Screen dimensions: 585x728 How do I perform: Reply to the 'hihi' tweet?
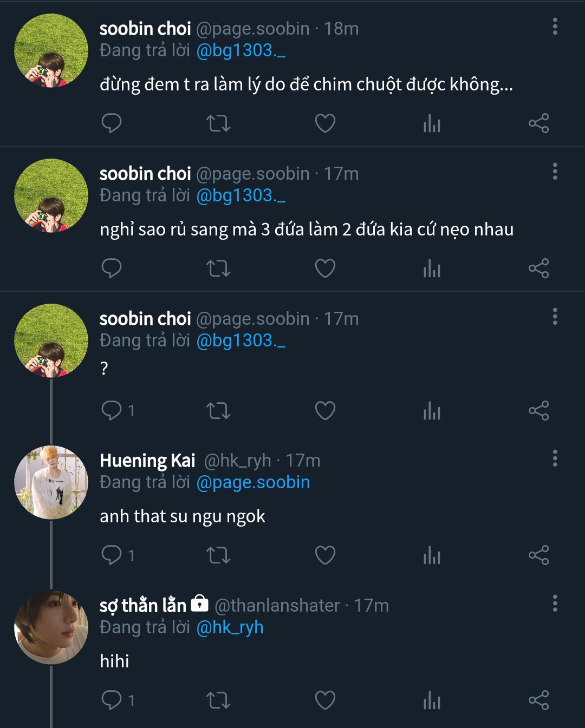click(112, 700)
